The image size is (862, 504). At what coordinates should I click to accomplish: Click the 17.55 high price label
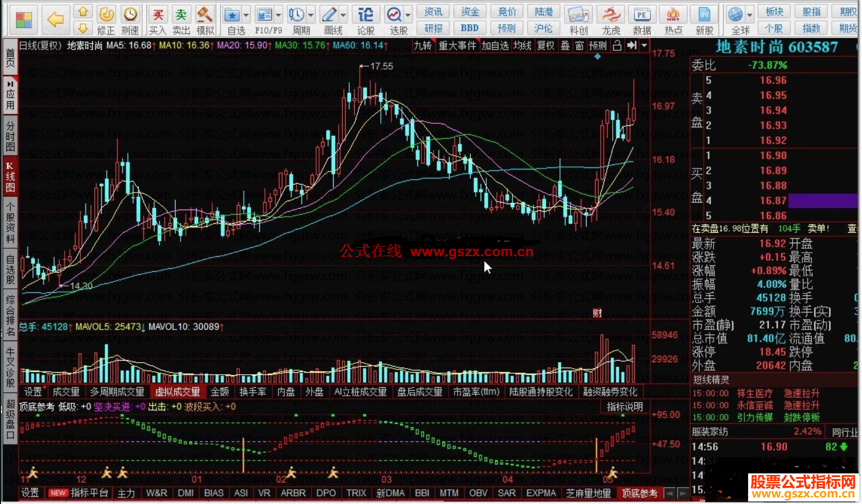381,66
